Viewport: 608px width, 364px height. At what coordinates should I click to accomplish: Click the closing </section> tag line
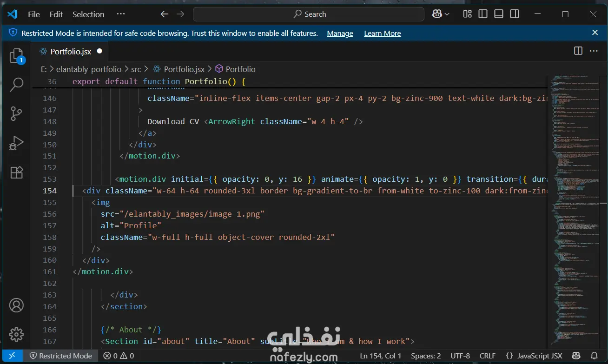(x=124, y=306)
